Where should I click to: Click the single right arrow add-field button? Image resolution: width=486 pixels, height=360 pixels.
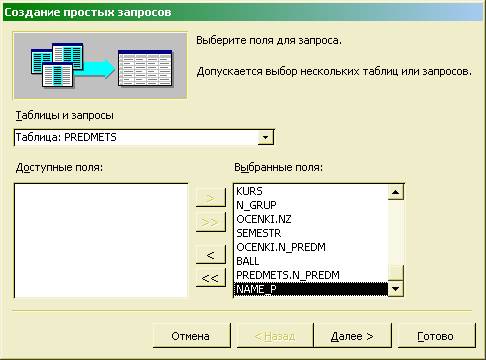(x=211, y=198)
